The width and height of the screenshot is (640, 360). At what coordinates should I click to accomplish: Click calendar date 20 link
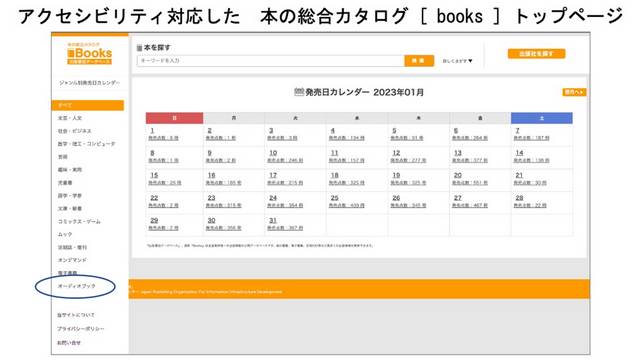(458, 176)
